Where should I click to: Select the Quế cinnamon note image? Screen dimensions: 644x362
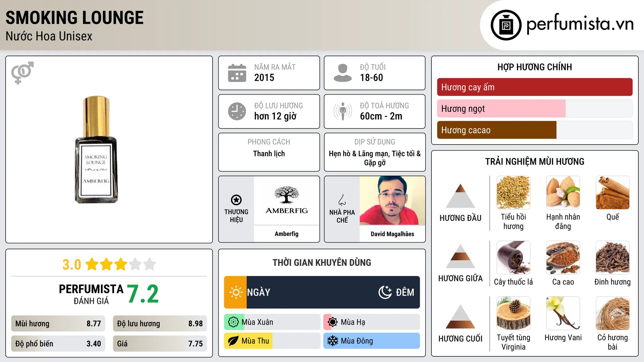613,193
